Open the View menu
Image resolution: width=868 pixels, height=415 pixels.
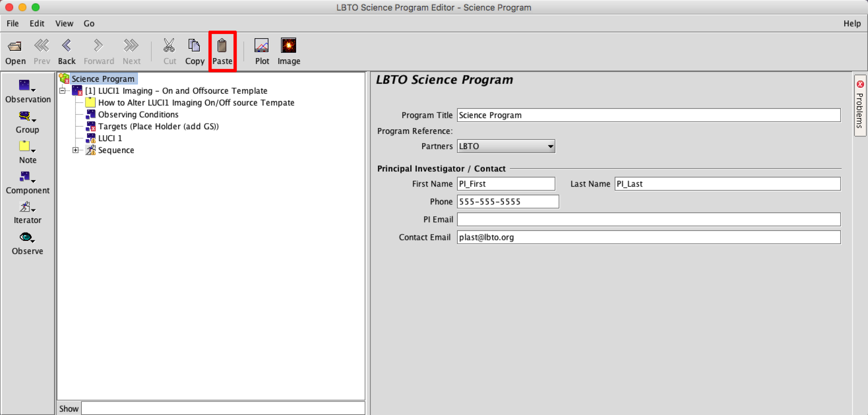(64, 23)
